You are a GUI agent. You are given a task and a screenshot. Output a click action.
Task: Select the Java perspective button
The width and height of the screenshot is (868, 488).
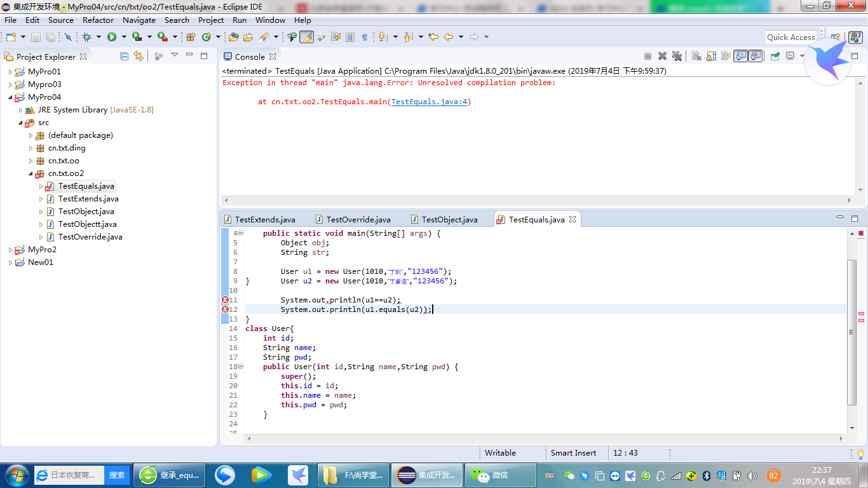click(x=855, y=37)
